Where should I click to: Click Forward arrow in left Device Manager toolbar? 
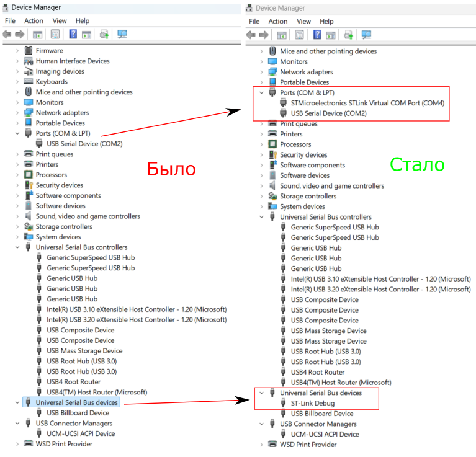pyautogui.click(x=20, y=34)
